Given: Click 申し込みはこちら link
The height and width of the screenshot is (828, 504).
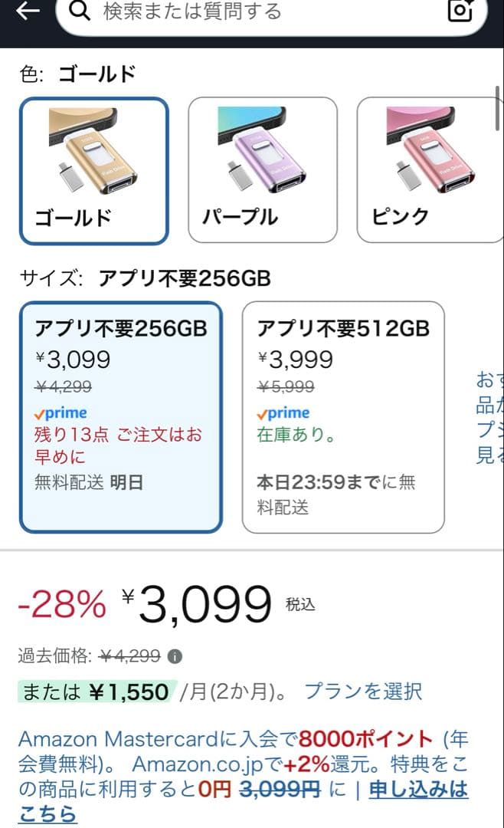Looking at the screenshot, I should click(418, 789).
